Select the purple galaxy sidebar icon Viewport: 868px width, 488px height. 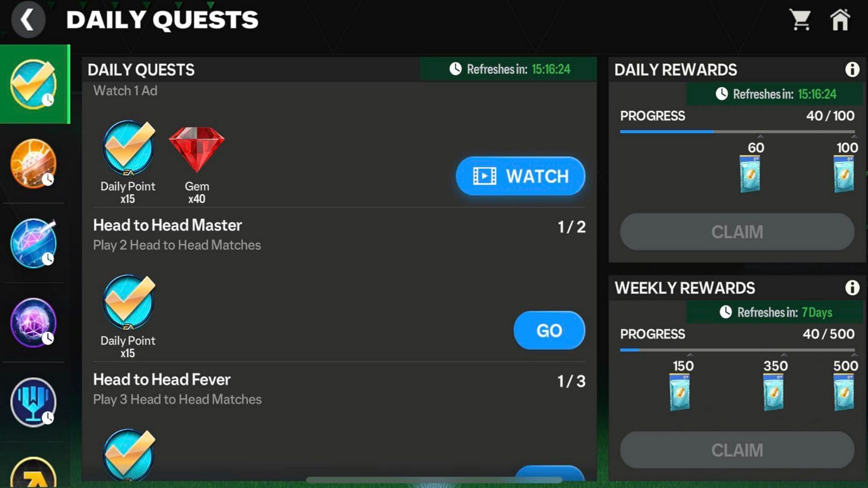tap(33, 322)
